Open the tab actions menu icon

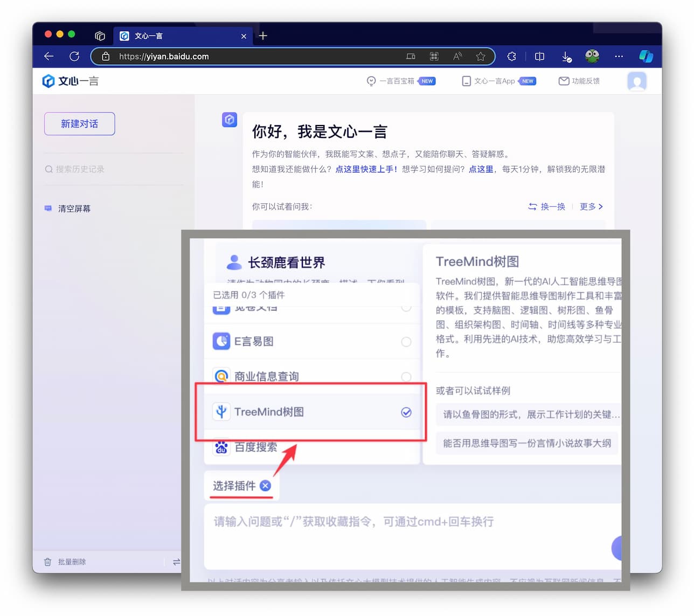pyautogui.click(x=100, y=36)
